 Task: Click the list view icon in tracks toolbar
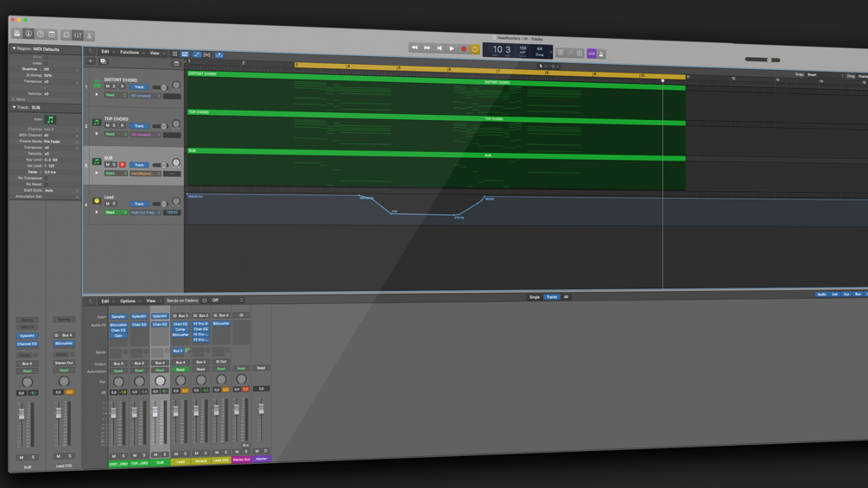coord(185,54)
